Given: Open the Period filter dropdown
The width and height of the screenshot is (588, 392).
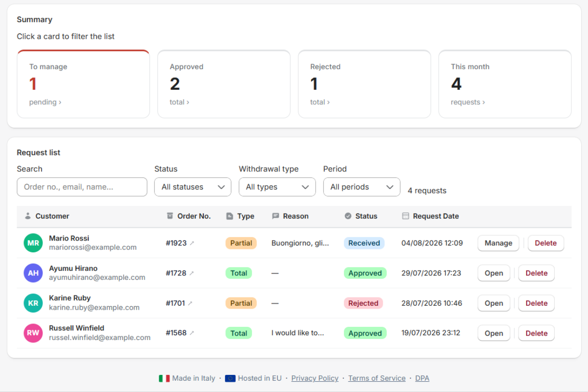Looking at the screenshot, I should click(362, 187).
